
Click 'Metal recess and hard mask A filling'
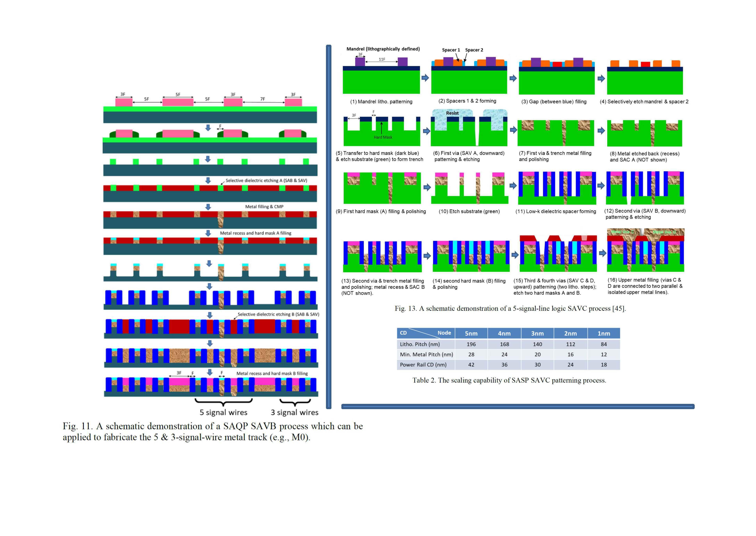pos(255,233)
